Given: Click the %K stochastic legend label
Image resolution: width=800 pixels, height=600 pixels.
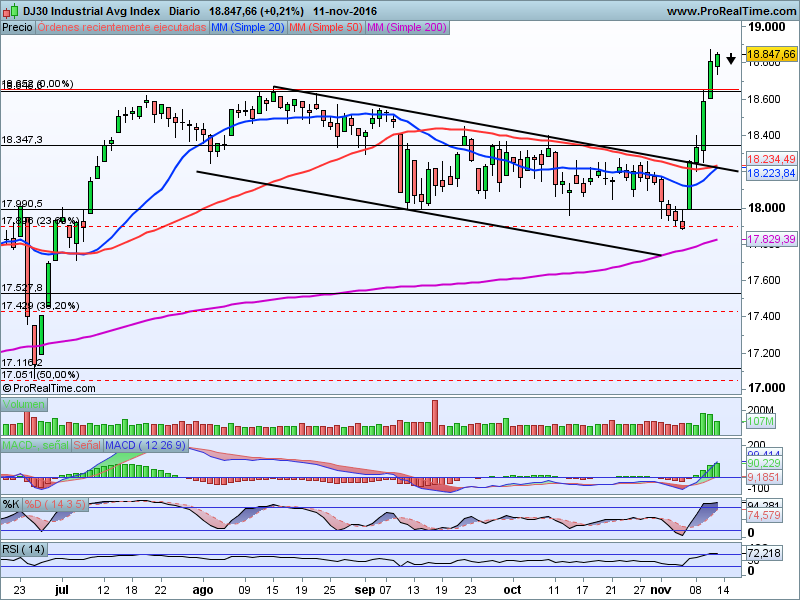Looking at the screenshot, I should 11,505.
